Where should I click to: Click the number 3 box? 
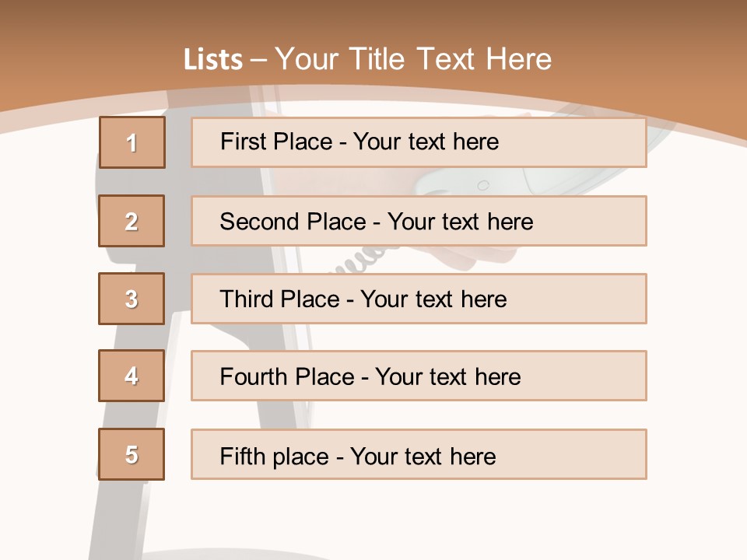(132, 299)
